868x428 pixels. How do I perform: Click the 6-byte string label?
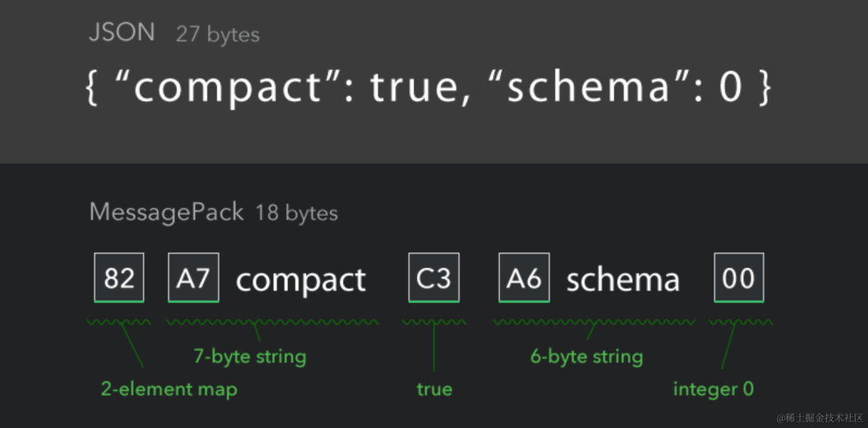pos(587,356)
